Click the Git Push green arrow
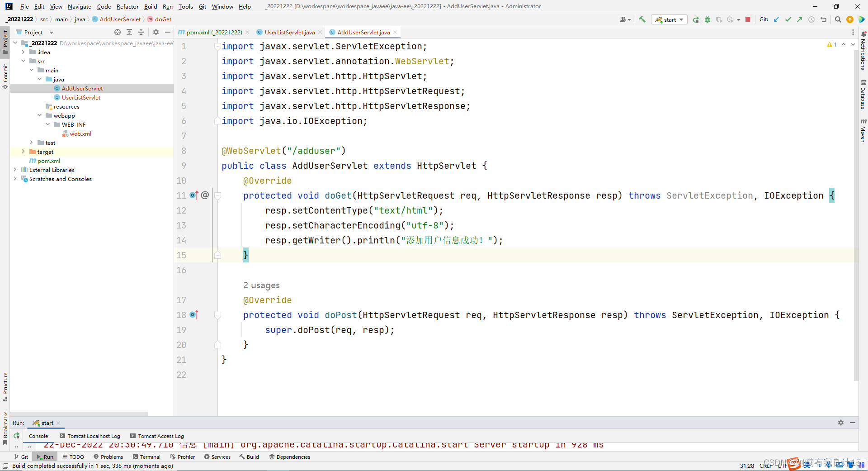The width and height of the screenshot is (868, 471). (800, 19)
